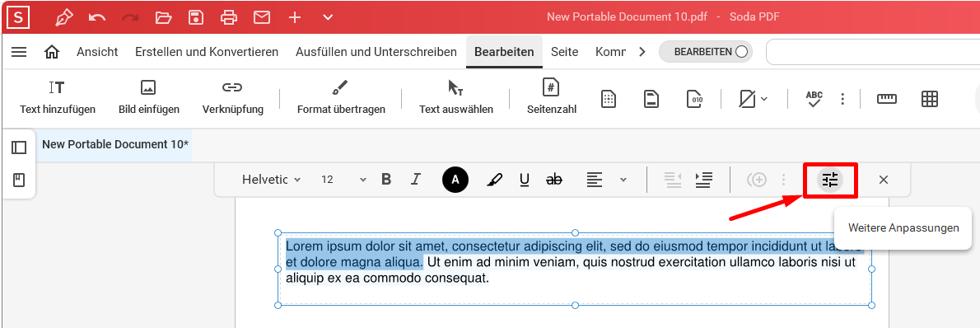Image resolution: width=980 pixels, height=328 pixels.
Task: Open the page thumbnails side panel
Action: pyautogui.click(x=19, y=148)
